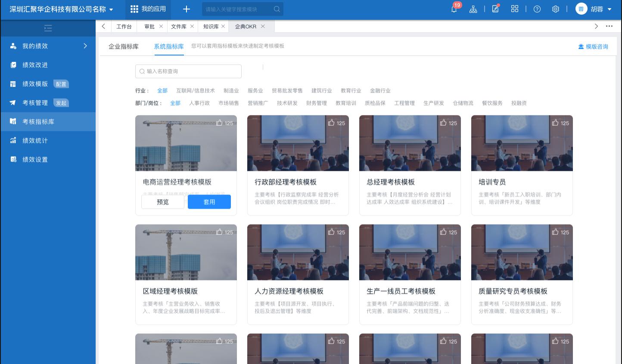622x364 pixels.
Task: Open the settings gear icon
Action: point(556,9)
